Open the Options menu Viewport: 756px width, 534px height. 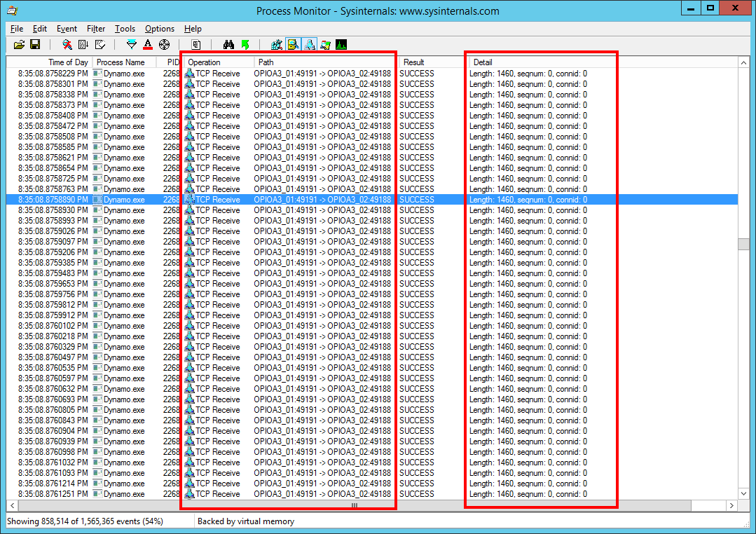160,29
